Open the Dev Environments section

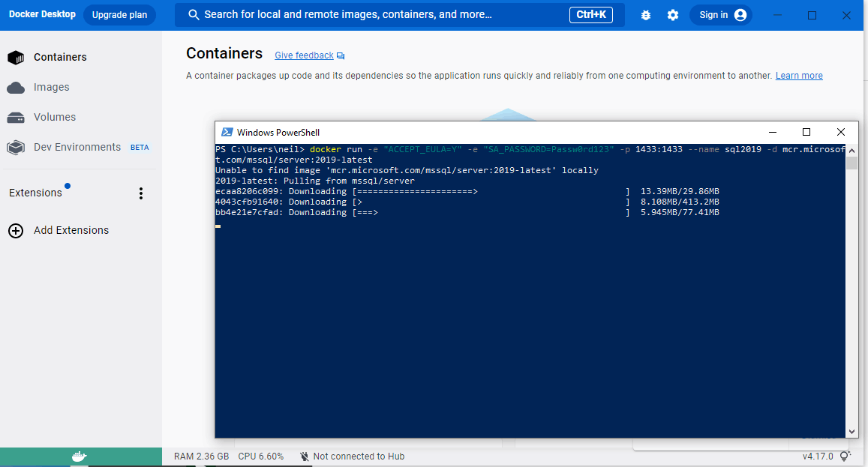coord(77,147)
